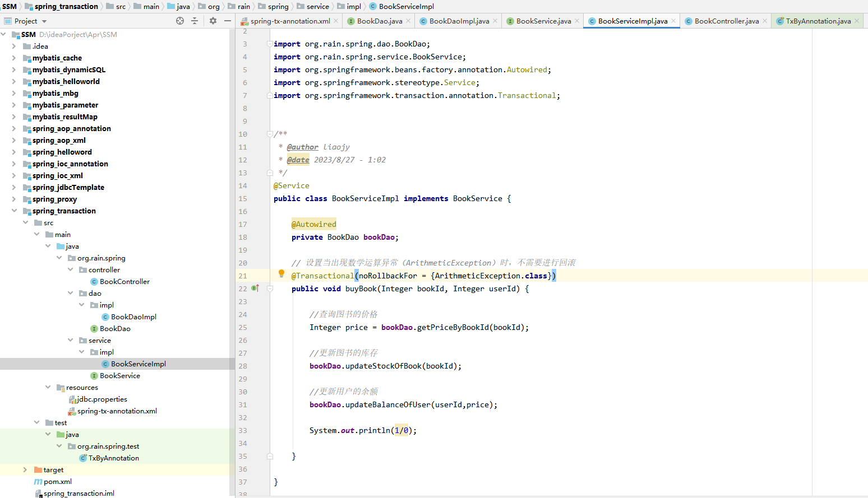Select spring_jdbcTemplate module
Viewport: 868px width, 498px height.
(x=68, y=187)
